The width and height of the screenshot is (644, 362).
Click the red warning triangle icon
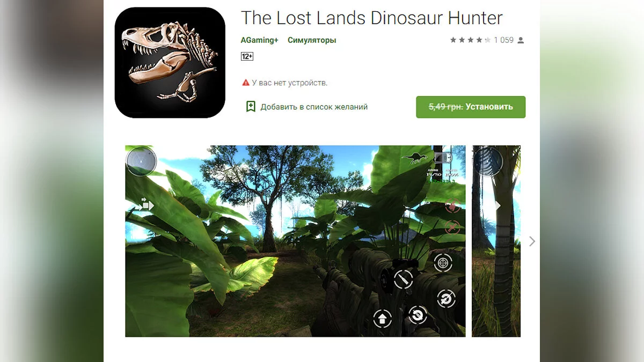(x=246, y=83)
